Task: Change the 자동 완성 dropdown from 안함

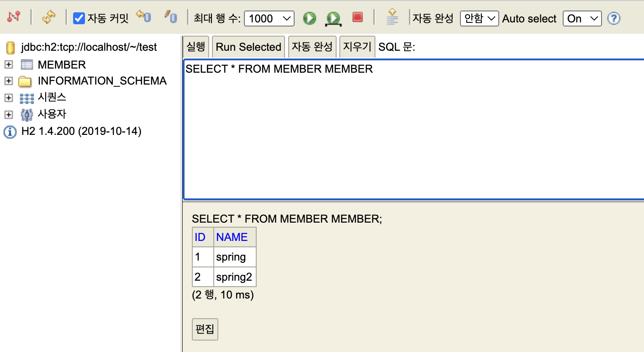Action: click(x=479, y=19)
